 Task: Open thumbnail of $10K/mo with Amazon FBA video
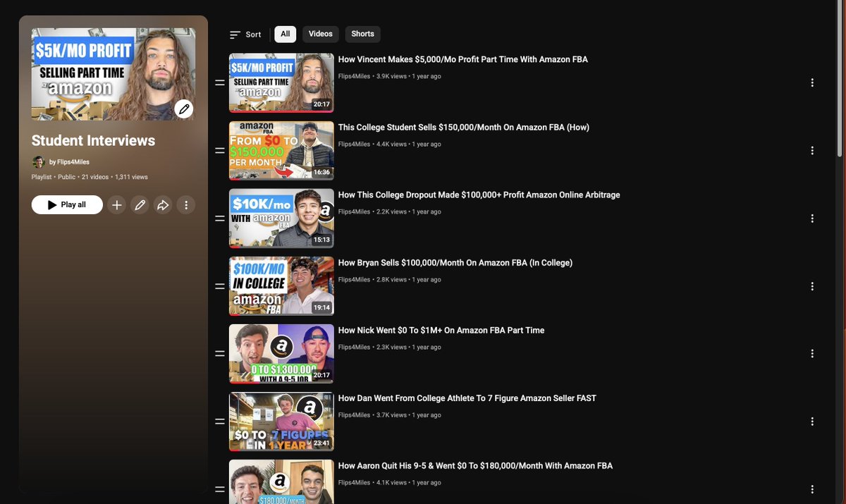click(281, 219)
